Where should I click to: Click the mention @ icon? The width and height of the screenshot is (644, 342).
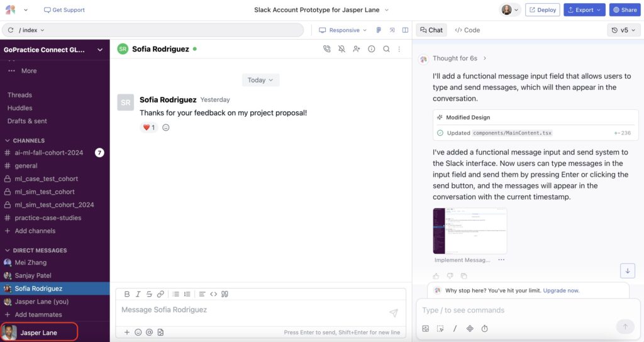[149, 332]
